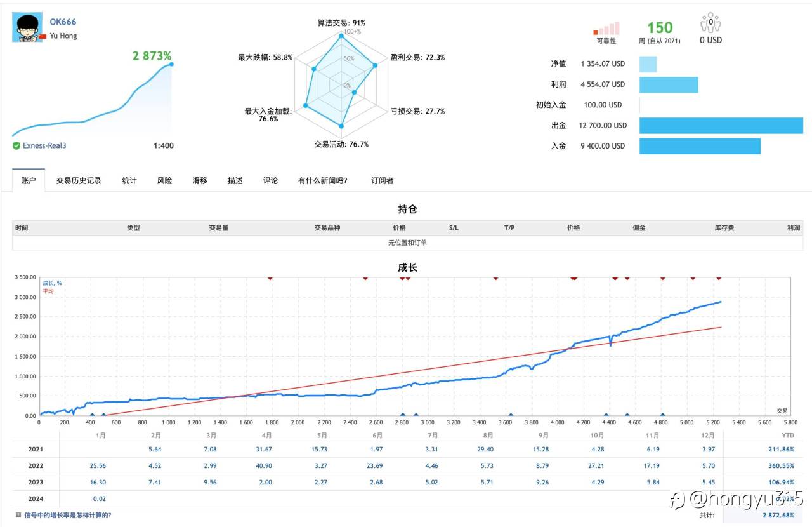Click the S/L column header
Image resolution: width=812 pixels, height=527 pixels.
coord(454,228)
